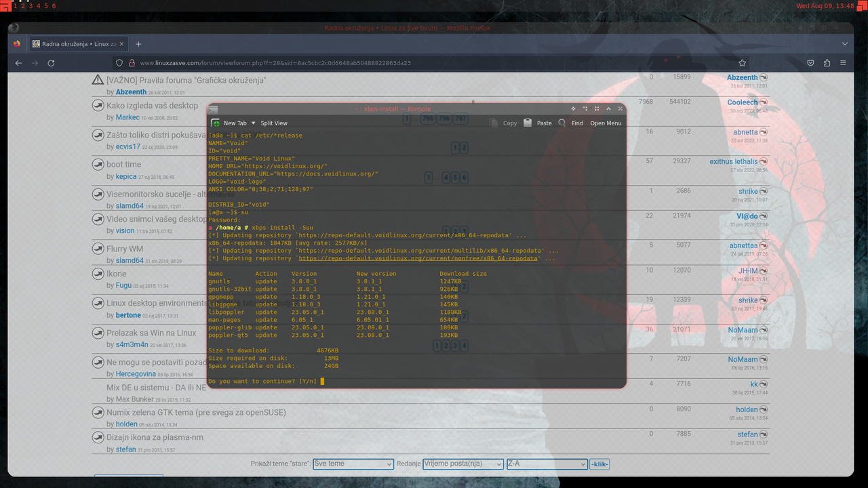Screen dimensions: 868x488
Task: Click the Copy icon in Konsole
Action: (494, 123)
